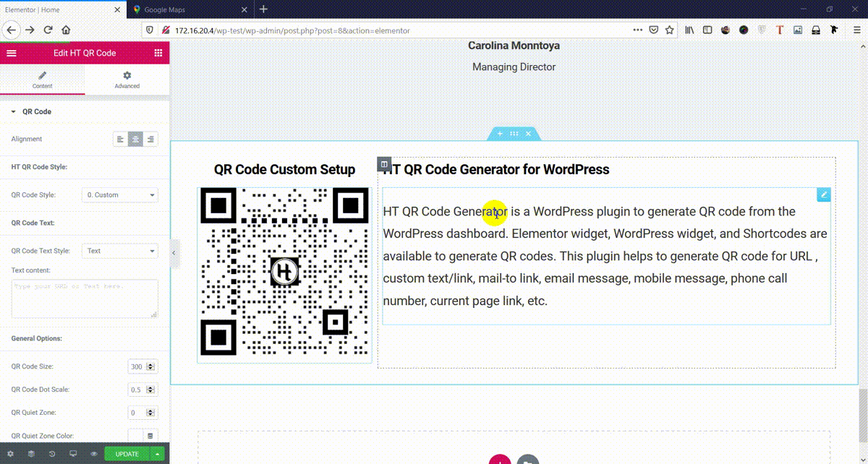
Task: Close the Google Maps tab
Action: pos(244,9)
